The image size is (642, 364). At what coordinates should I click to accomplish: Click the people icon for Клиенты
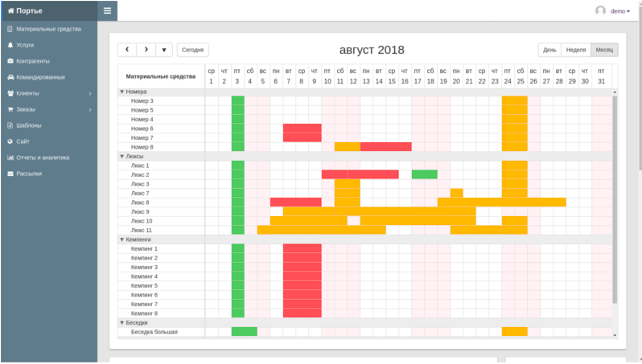tap(10, 93)
